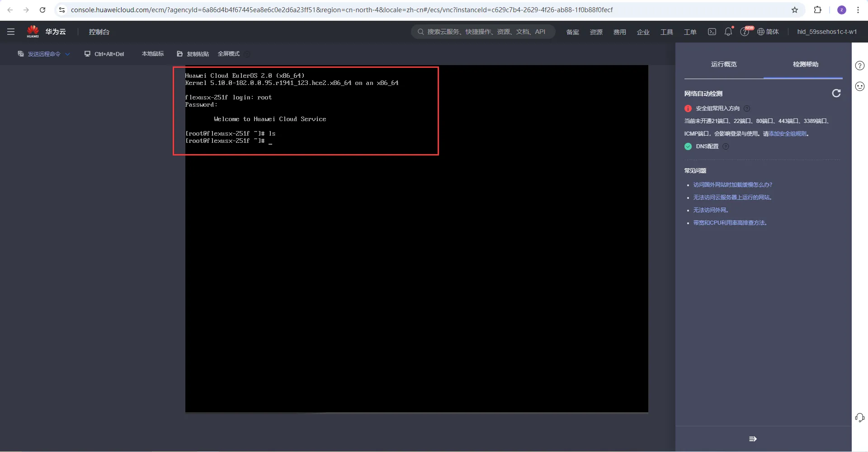Reload the browser page
The height and width of the screenshot is (452, 868).
[x=42, y=10]
